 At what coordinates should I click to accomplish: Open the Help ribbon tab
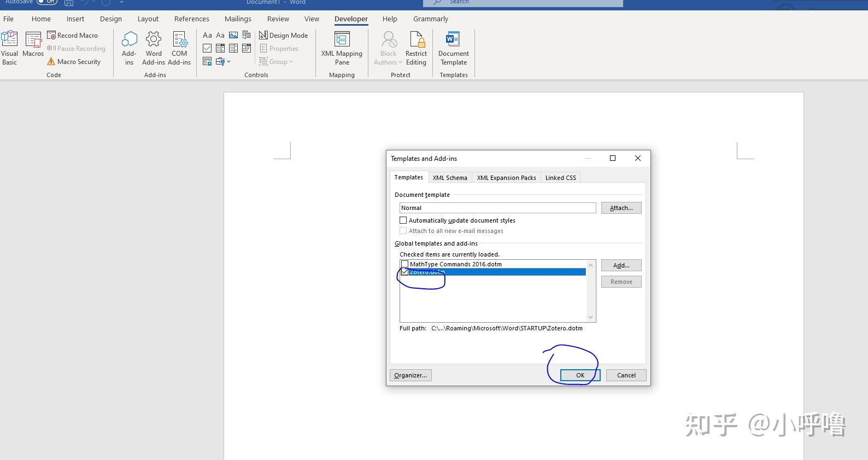click(x=390, y=19)
